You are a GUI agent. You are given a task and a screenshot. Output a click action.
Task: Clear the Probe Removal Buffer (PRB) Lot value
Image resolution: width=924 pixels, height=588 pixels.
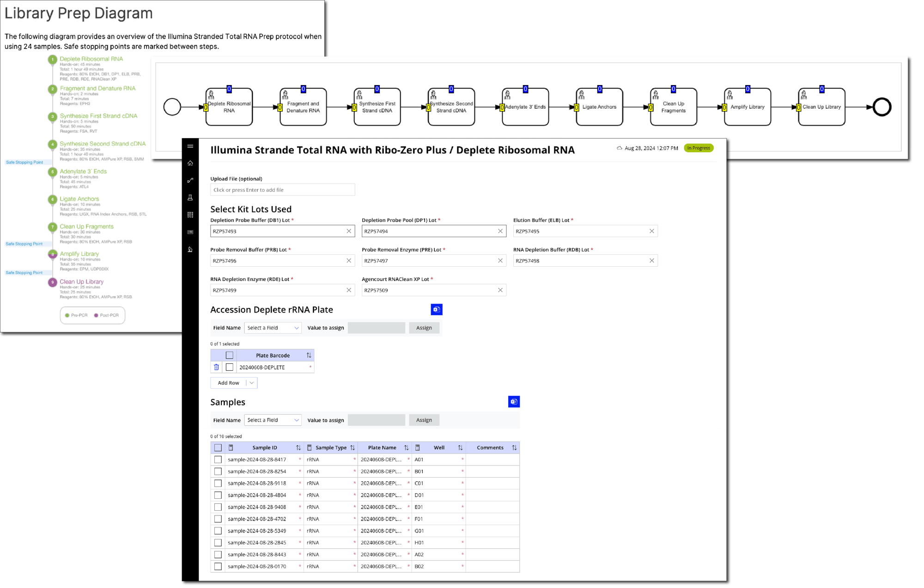(x=349, y=261)
